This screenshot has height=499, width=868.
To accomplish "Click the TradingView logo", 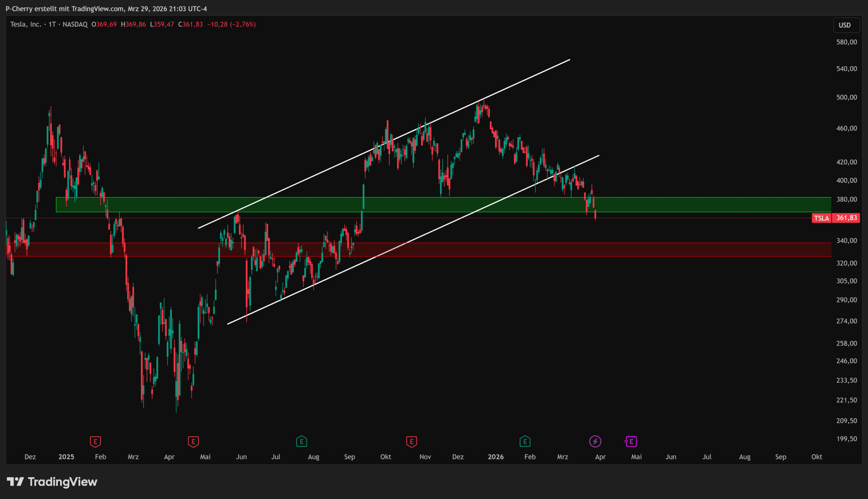I will point(52,482).
